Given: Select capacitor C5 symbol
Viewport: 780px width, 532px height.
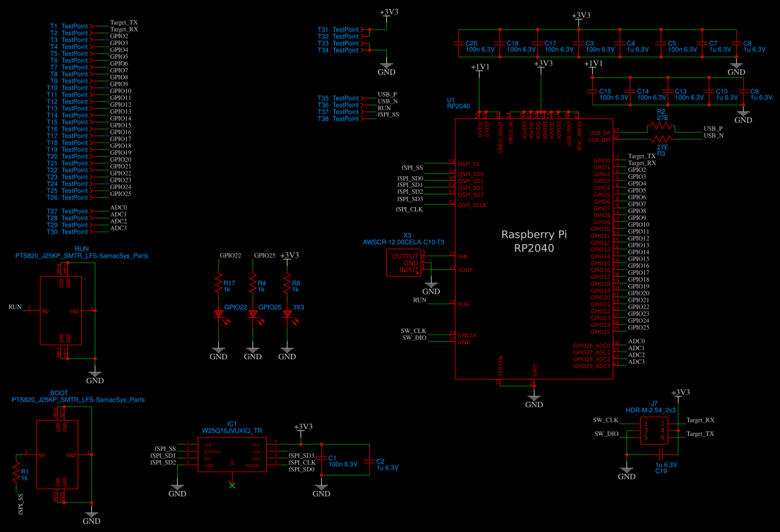Looking at the screenshot, I should coord(661,43).
